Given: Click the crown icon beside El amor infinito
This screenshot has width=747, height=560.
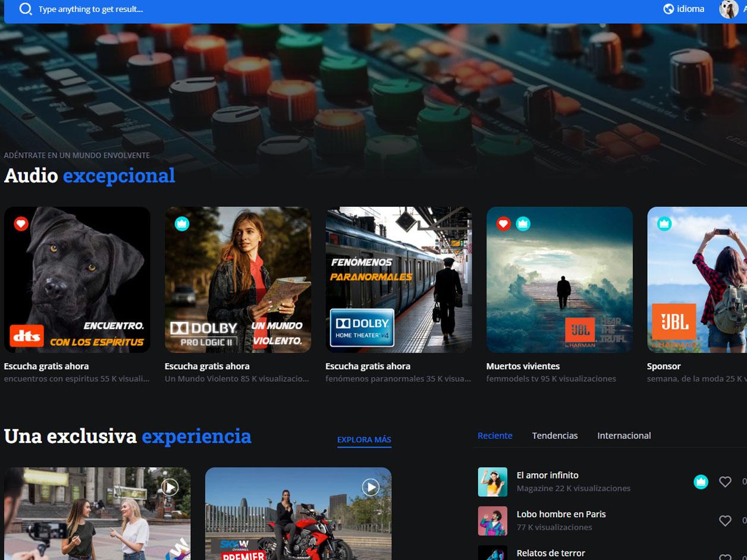Looking at the screenshot, I should coord(701,482).
